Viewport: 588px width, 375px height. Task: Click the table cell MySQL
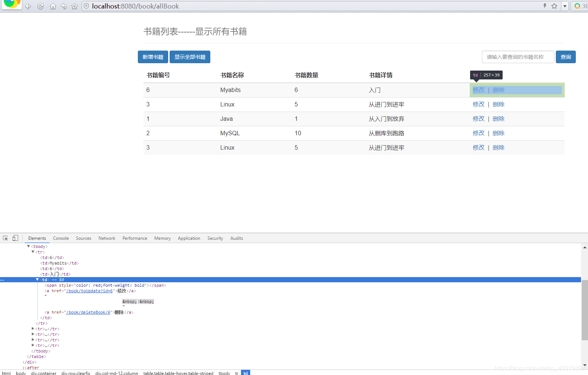click(x=230, y=133)
